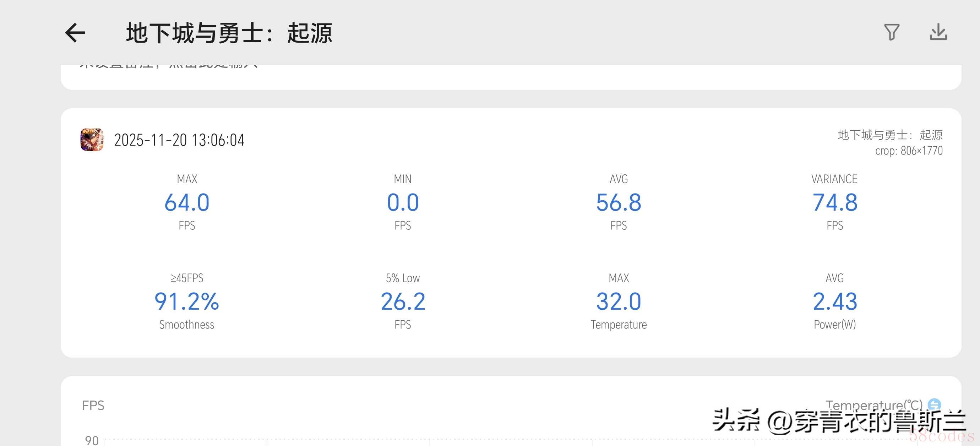The image size is (980, 446).
Task: Tap the VARIANCE 74.8 value
Action: (835, 202)
